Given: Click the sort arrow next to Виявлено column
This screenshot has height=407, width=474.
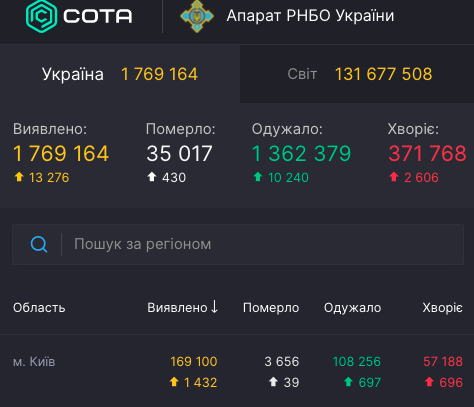Looking at the screenshot, I should point(214,307).
